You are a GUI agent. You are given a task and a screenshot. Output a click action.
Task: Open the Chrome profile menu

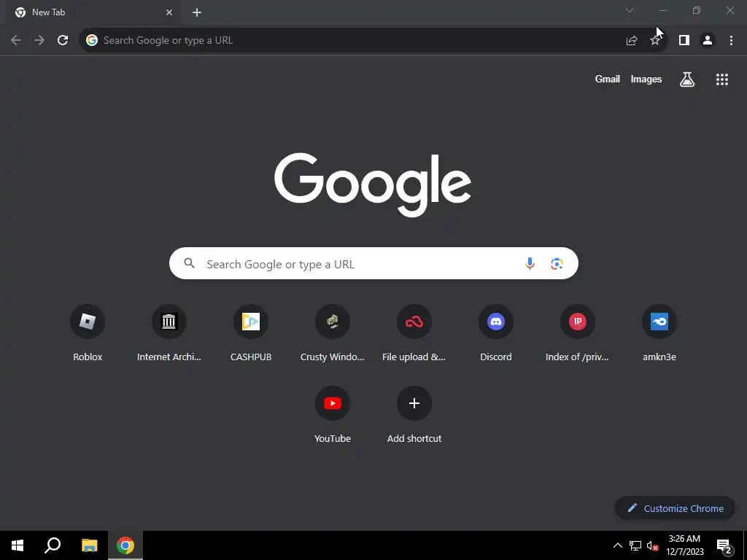pyautogui.click(x=708, y=41)
